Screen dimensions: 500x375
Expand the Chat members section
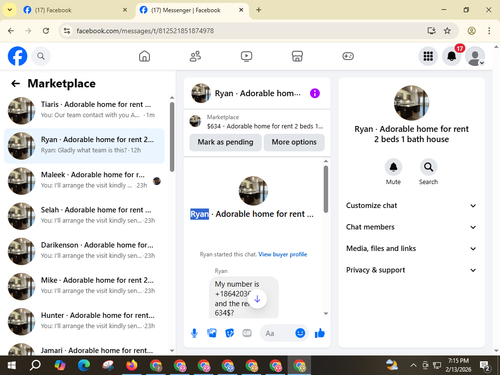(x=411, y=227)
